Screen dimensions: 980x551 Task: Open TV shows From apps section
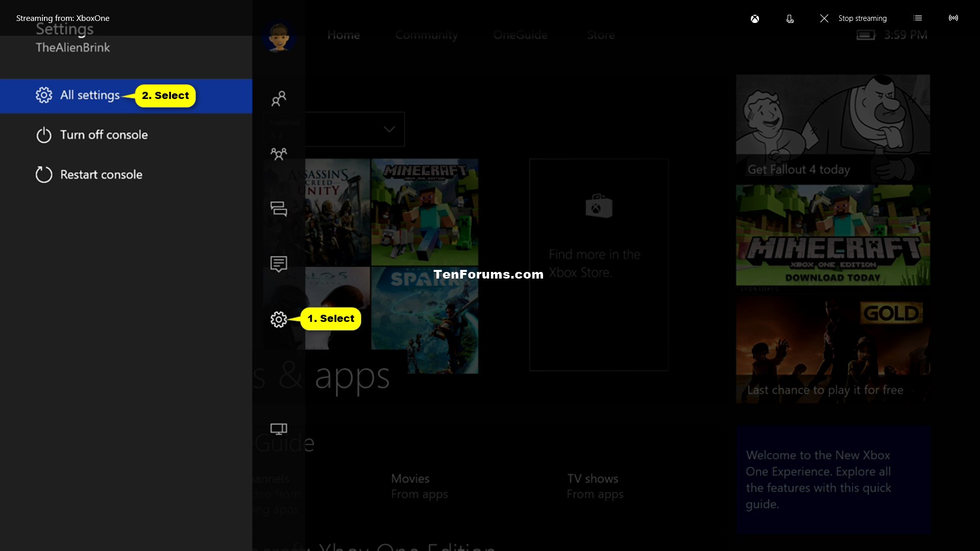point(595,486)
